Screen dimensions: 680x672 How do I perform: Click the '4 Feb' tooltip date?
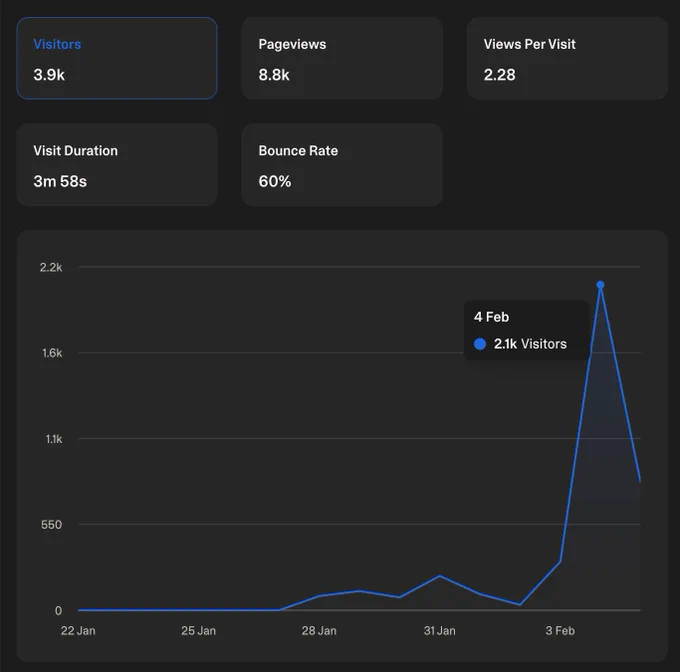491,317
